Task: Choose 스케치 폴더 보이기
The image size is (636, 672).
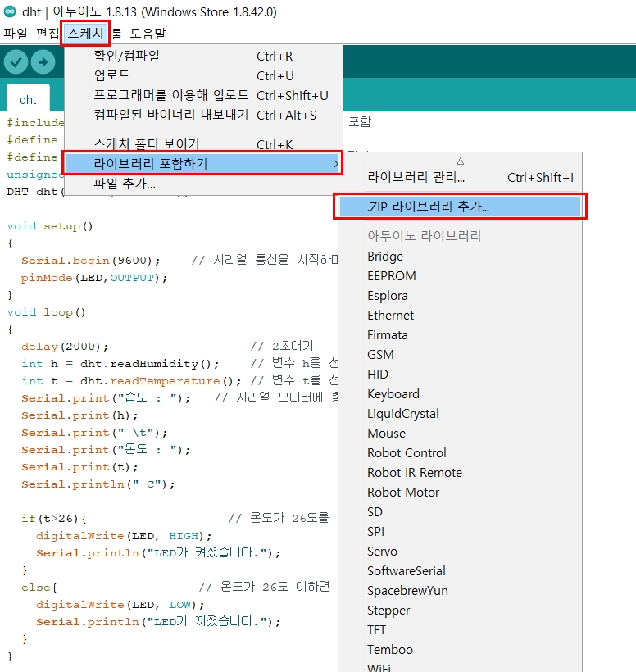Action: [203, 143]
